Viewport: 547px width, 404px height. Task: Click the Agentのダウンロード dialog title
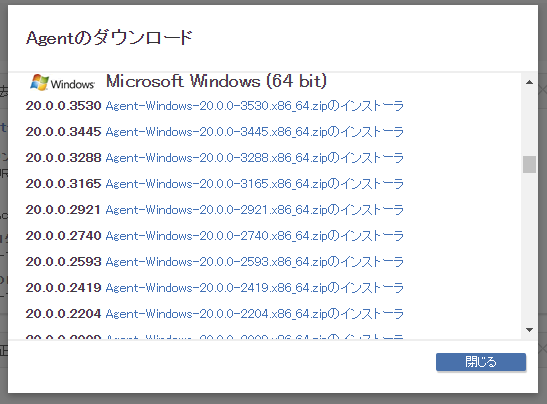(x=109, y=38)
